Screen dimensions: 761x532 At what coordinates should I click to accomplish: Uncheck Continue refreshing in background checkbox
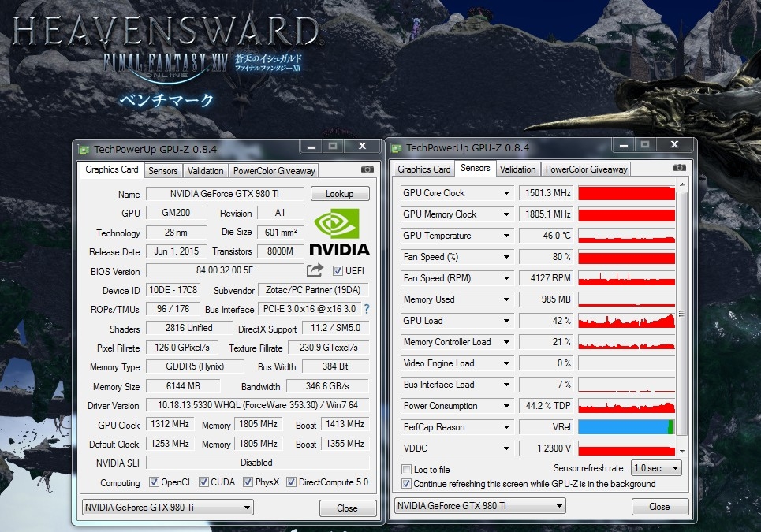click(x=406, y=483)
